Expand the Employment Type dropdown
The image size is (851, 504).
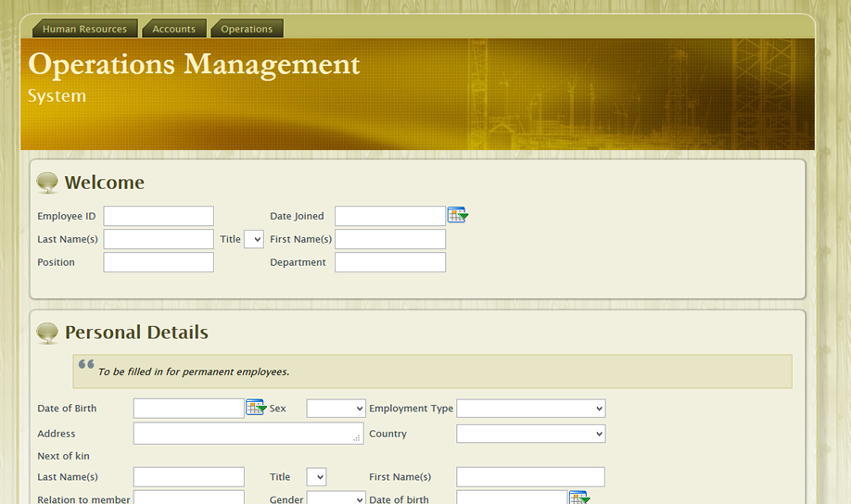pos(530,409)
